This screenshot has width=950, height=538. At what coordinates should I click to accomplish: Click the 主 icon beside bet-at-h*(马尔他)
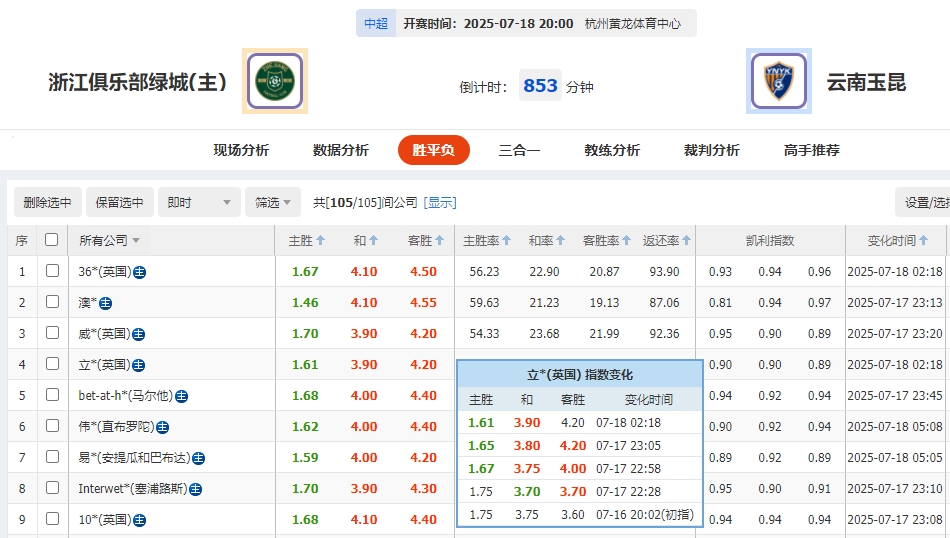[182, 396]
